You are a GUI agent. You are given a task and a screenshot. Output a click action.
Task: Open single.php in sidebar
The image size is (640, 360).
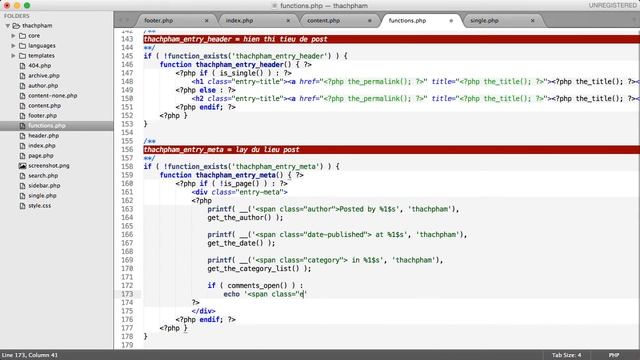point(42,196)
